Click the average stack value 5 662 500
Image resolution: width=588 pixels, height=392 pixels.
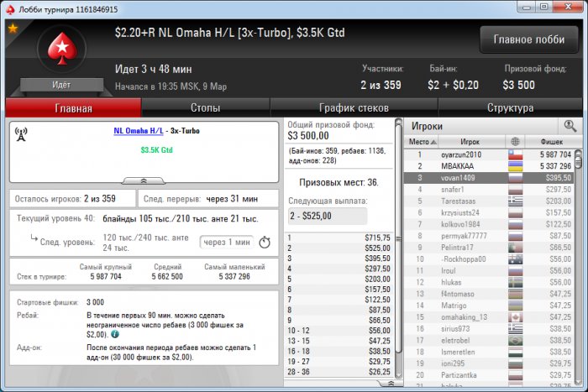tap(167, 276)
